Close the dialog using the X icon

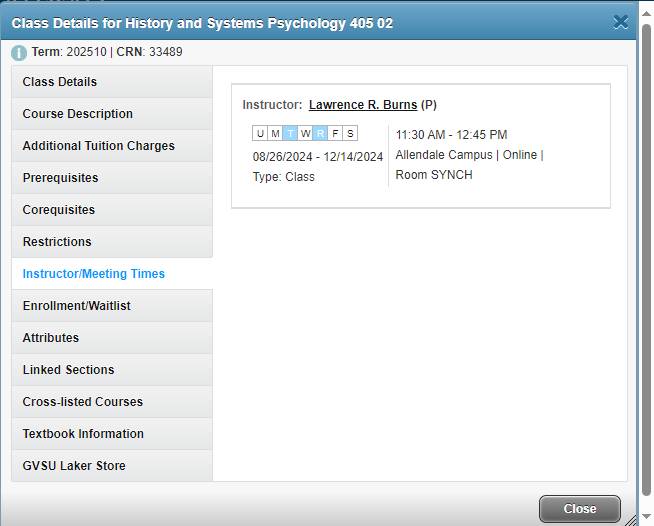[x=621, y=22]
